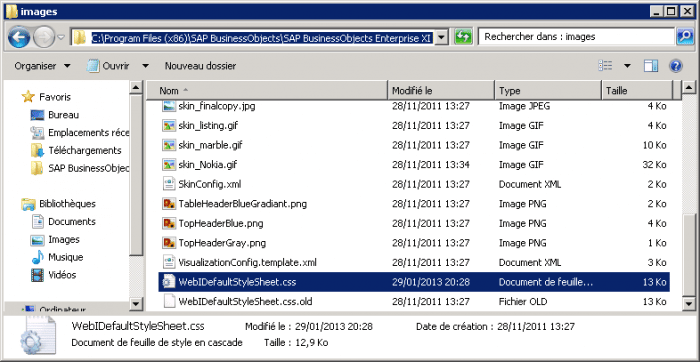Create a Nouveau dossier

[200, 66]
